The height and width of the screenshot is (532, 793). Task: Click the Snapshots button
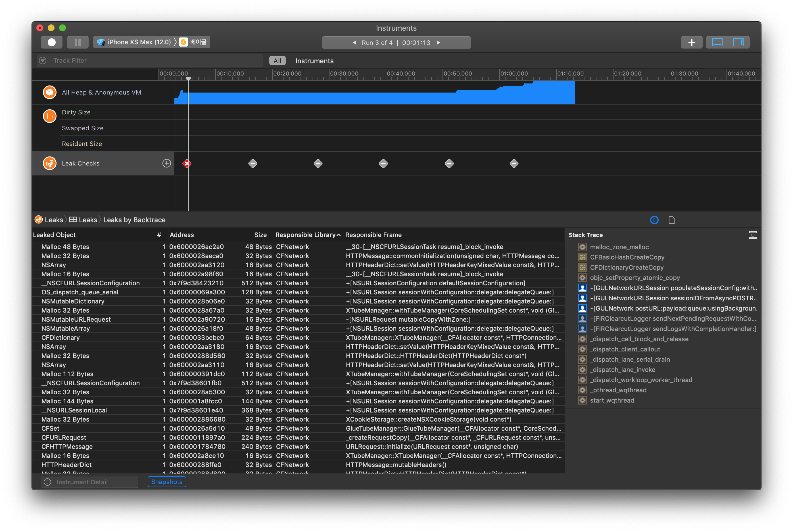click(x=167, y=482)
